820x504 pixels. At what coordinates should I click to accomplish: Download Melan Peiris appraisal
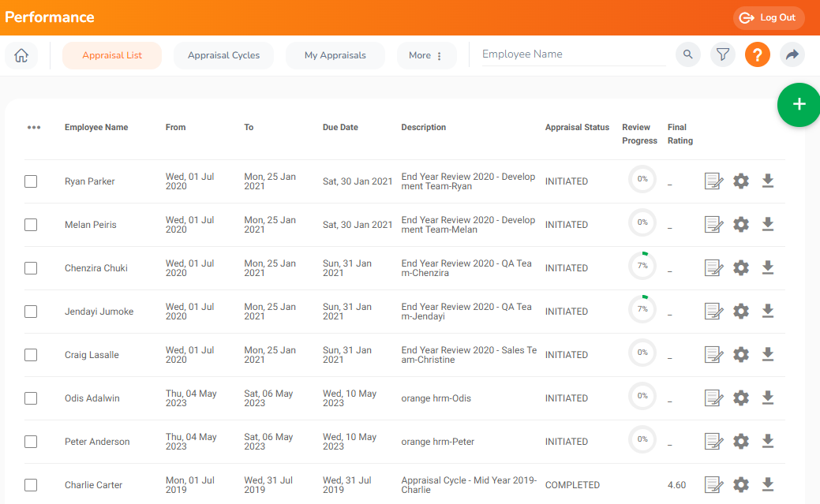tap(768, 225)
